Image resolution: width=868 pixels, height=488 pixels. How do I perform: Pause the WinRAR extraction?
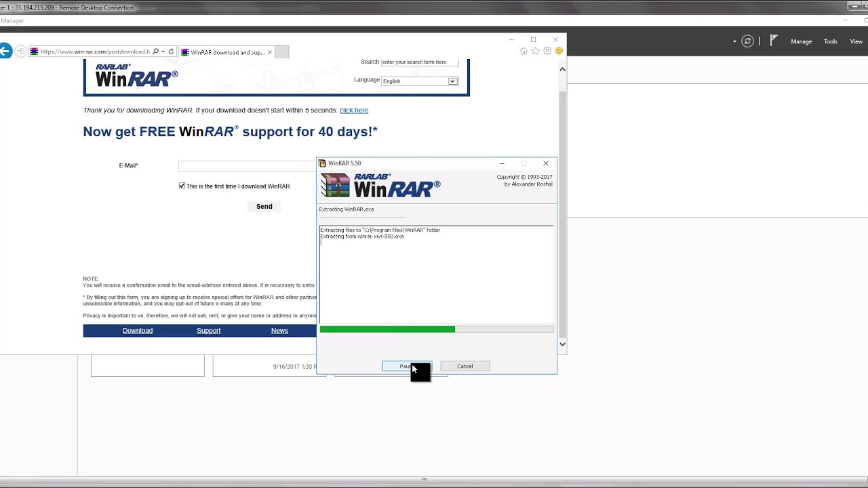click(x=407, y=366)
